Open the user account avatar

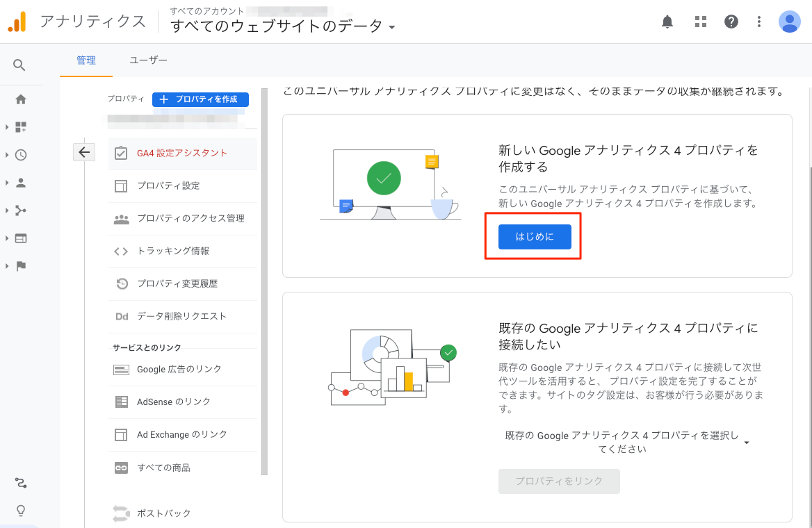pyautogui.click(x=789, y=22)
